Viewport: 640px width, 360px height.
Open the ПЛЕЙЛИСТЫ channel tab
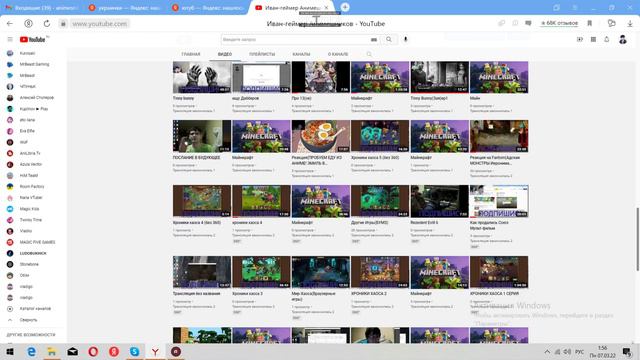click(x=262, y=54)
